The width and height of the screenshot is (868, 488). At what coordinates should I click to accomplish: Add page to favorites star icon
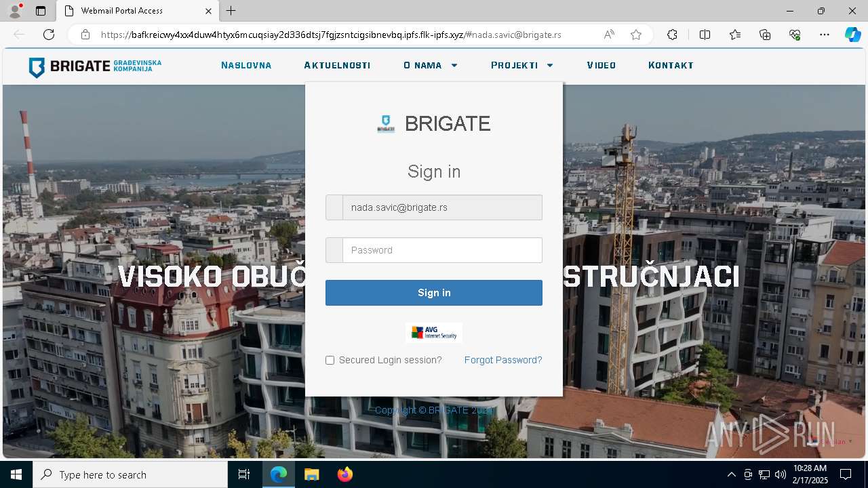click(636, 35)
